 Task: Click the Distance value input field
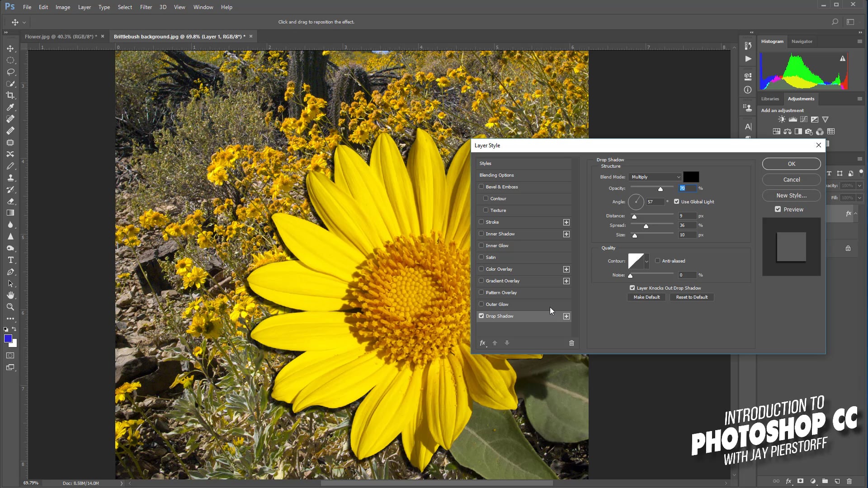[x=686, y=216]
